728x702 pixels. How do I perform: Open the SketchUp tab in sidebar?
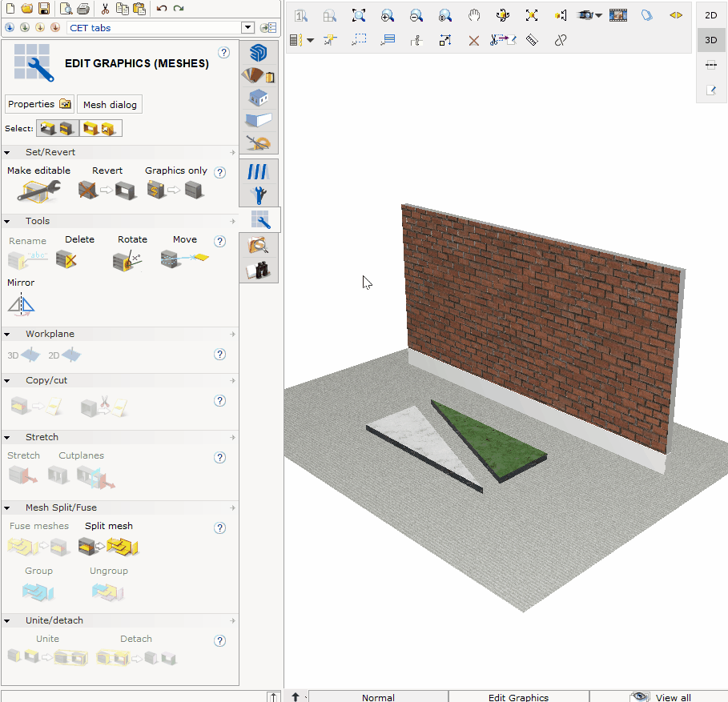[x=259, y=52]
